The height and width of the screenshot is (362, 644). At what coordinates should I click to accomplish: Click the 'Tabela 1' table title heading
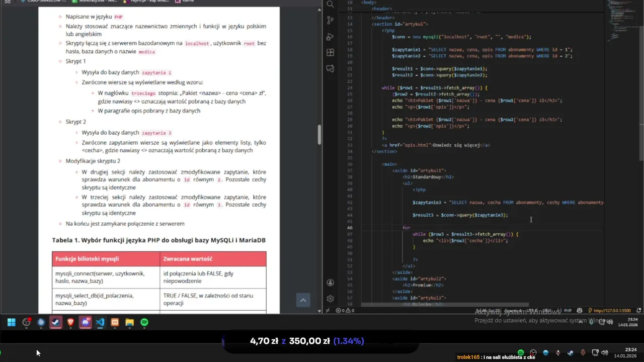click(158, 240)
